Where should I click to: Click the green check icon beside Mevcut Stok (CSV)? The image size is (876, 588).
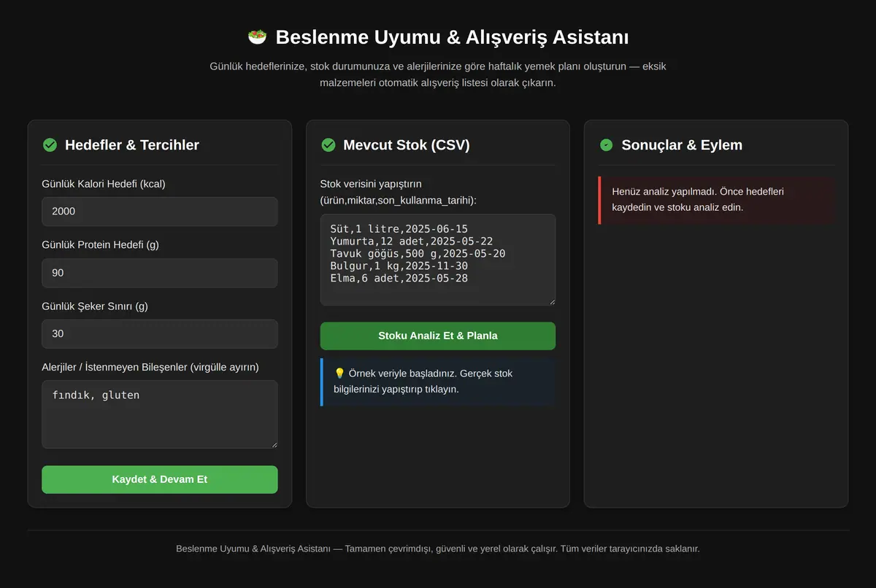(328, 145)
